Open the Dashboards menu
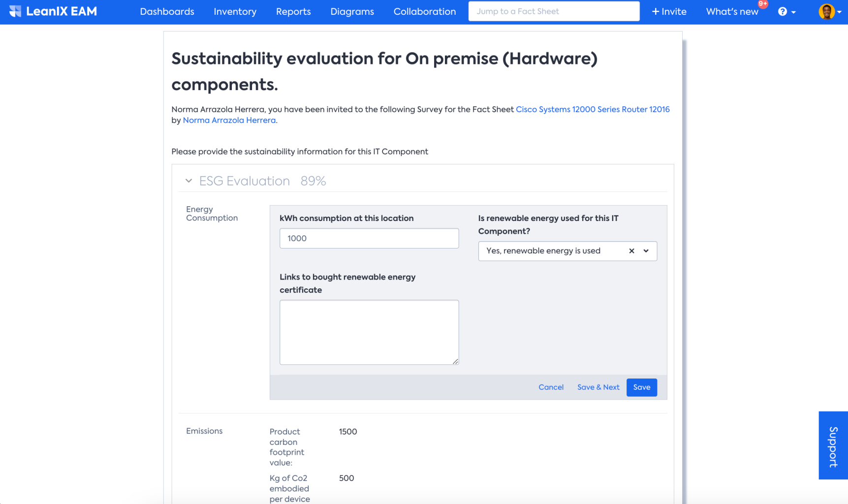 [x=167, y=11]
